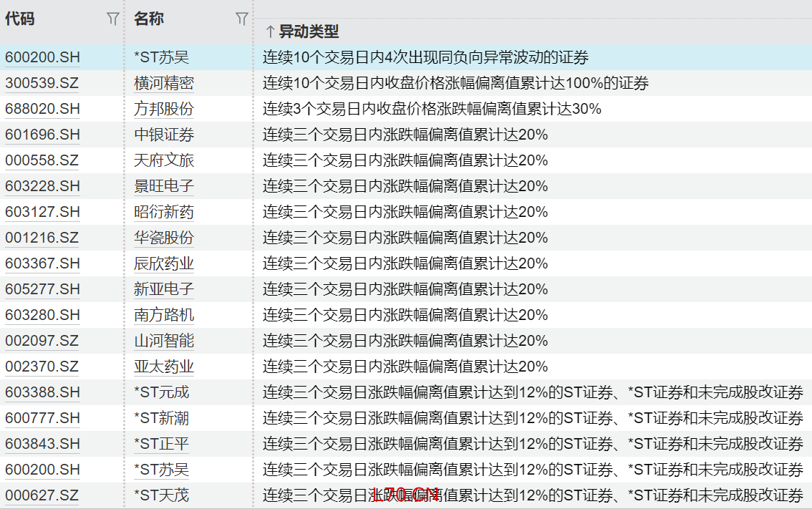Click the 名称 column header text
Screen dimensions: 812x509
[149, 19]
